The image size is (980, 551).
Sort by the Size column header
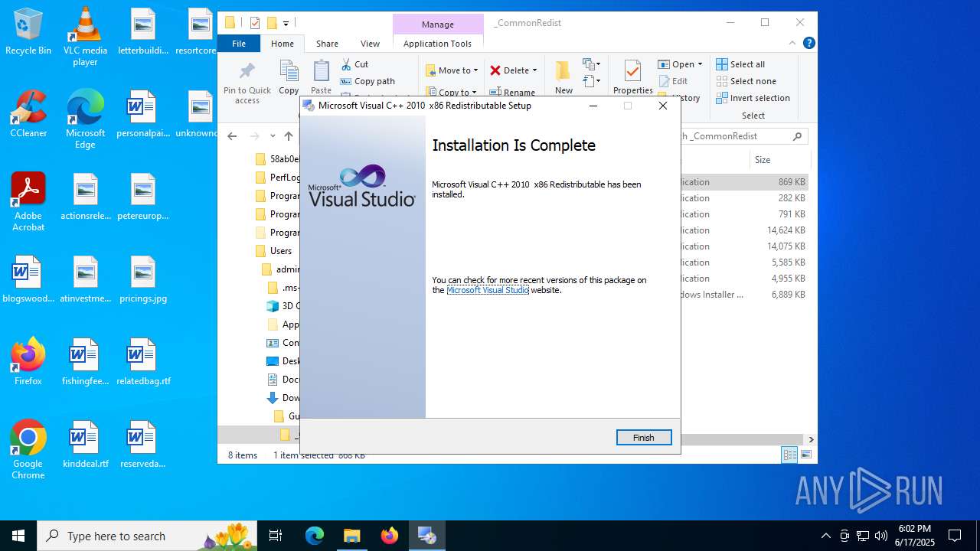(779, 160)
